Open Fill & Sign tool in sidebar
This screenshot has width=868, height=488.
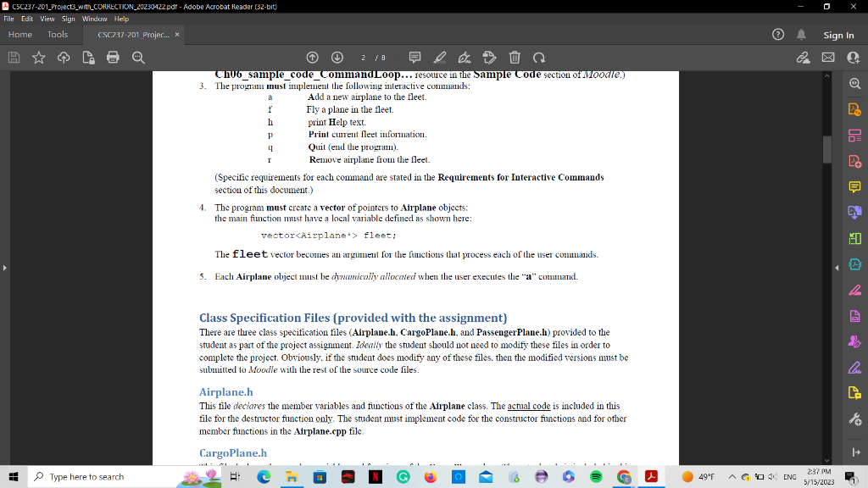854,368
